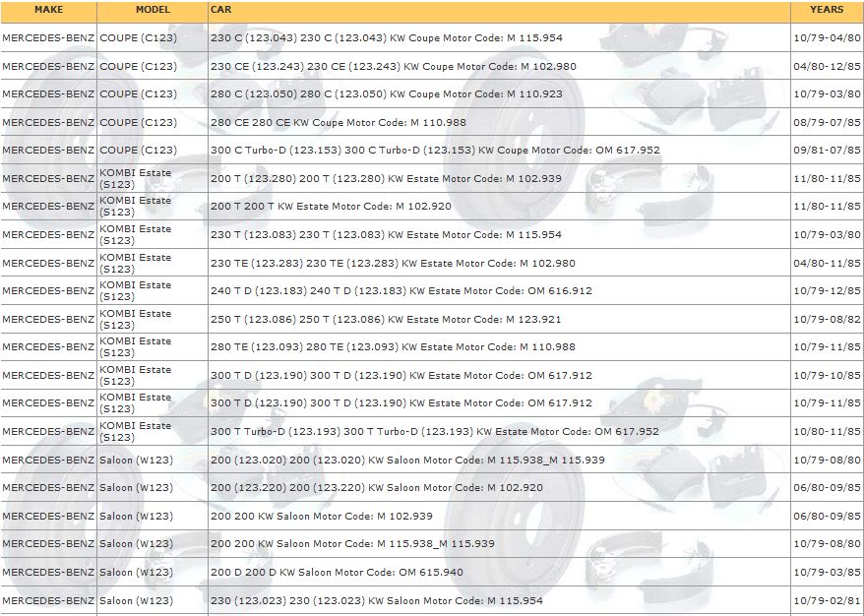Click MERCEDES-BENZ make in 230 TE row

[x=48, y=264]
